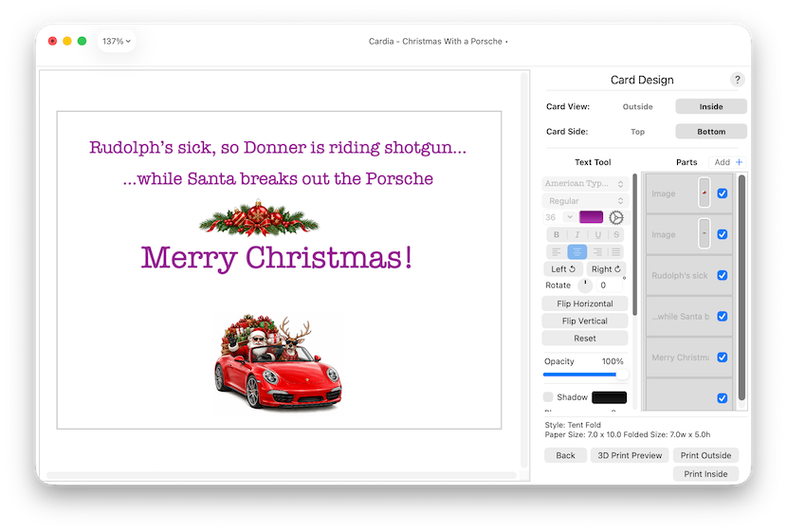This screenshot has height=532, width=787.
Task: Open the Regular font style dropdown
Action: click(585, 201)
